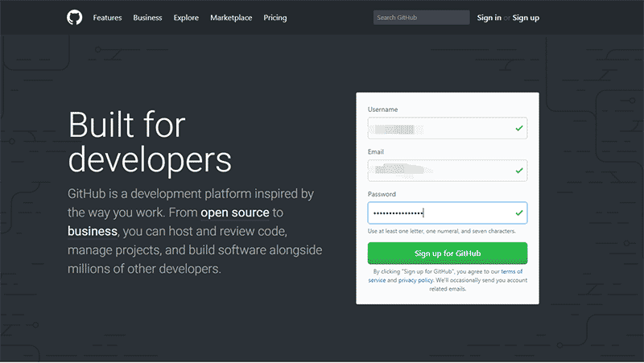This screenshot has height=363, width=644.
Task: Click the Sign up link in header
Action: 526,18
